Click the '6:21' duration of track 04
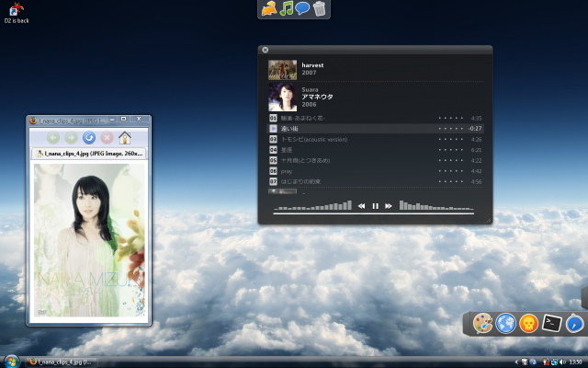Image resolution: width=588 pixels, height=368 pixels. [476, 150]
